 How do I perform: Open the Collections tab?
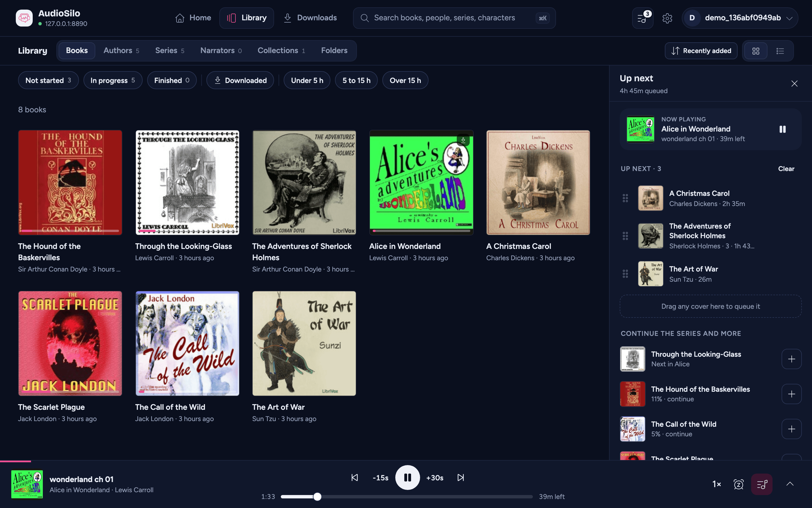(x=281, y=51)
